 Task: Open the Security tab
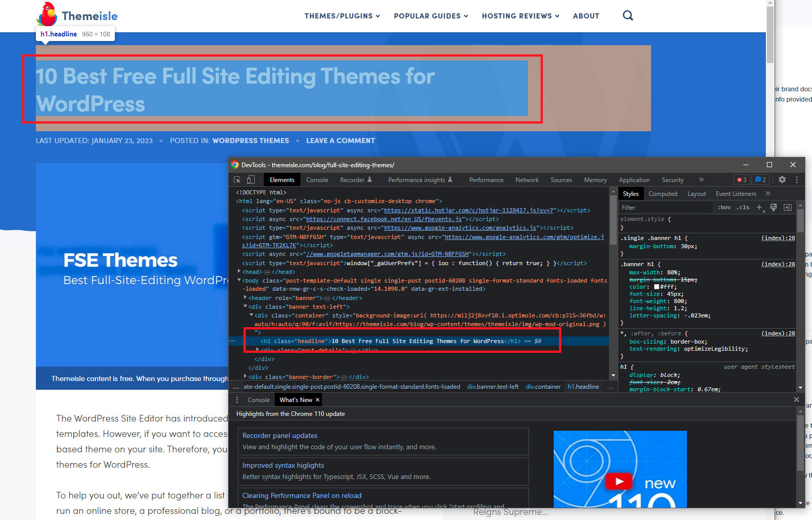click(x=673, y=180)
